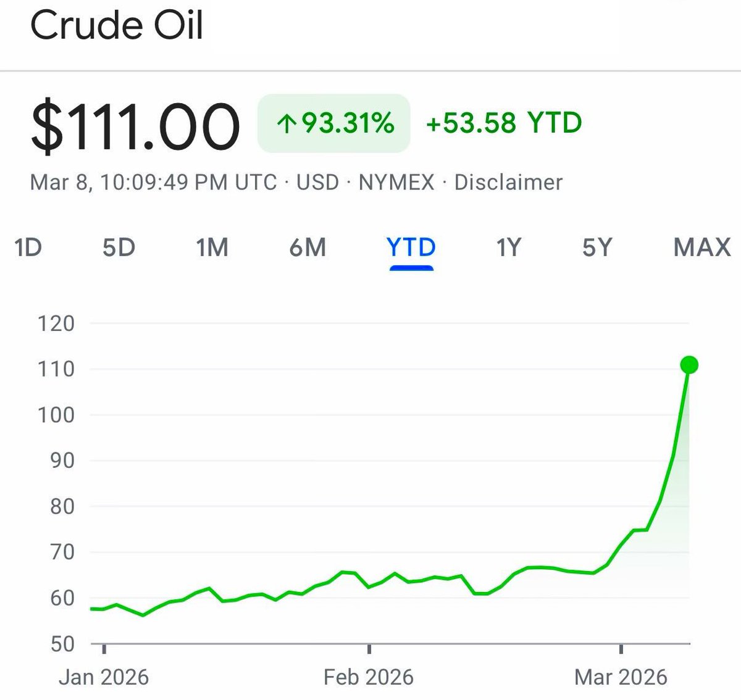Show the 5Y price history
The width and height of the screenshot is (741, 700).
pos(597,248)
